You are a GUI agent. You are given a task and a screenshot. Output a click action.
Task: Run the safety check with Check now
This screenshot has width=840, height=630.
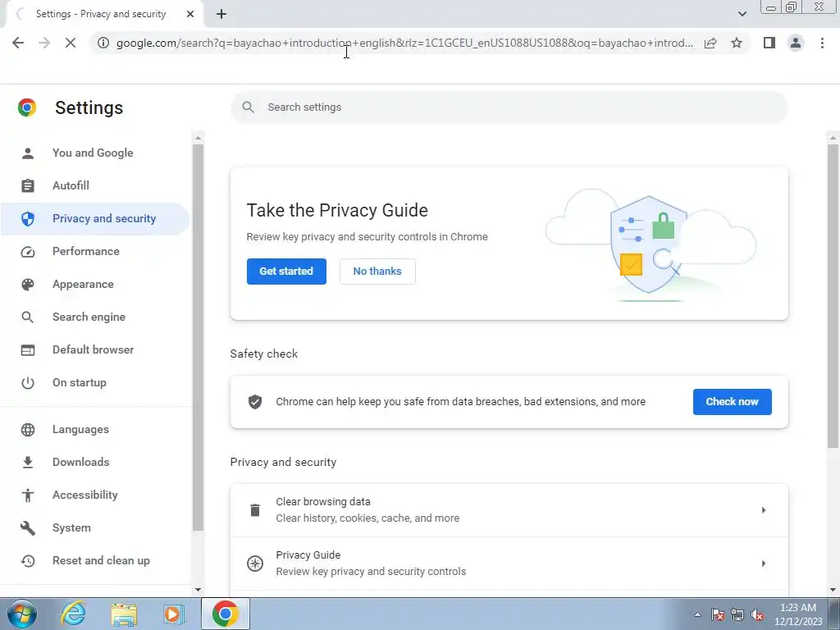pos(732,402)
